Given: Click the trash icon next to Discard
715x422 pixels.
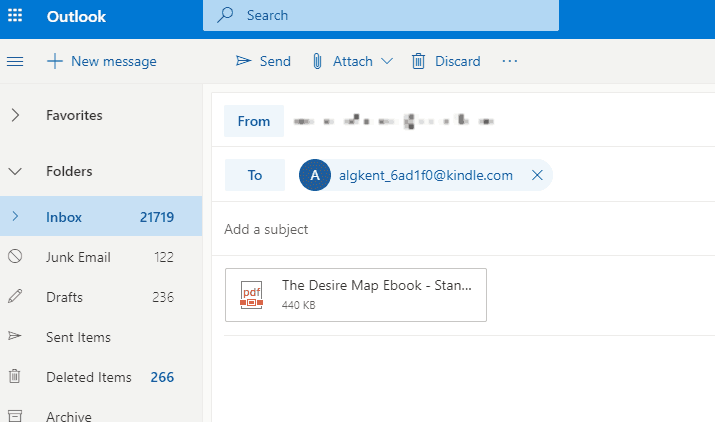Looking at the screenshot, I should [x=418, y=61].
